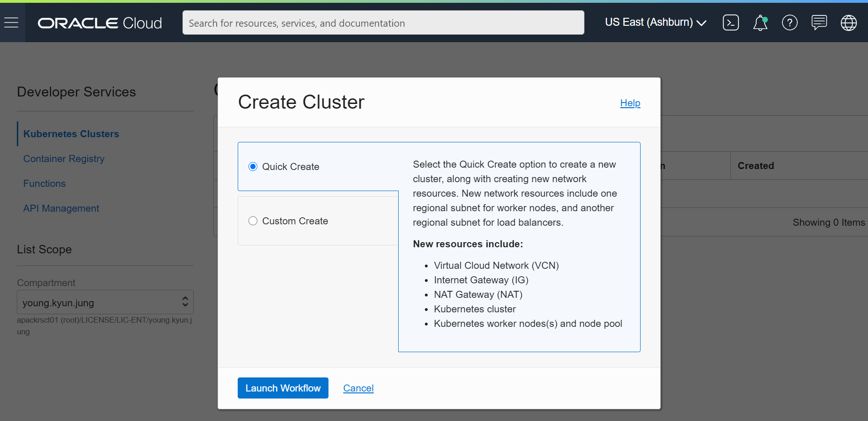The width and height of the screenshot is (868, 421).
Task: Click the Oracle Cloud logo
Action: (x=100, y=23)
